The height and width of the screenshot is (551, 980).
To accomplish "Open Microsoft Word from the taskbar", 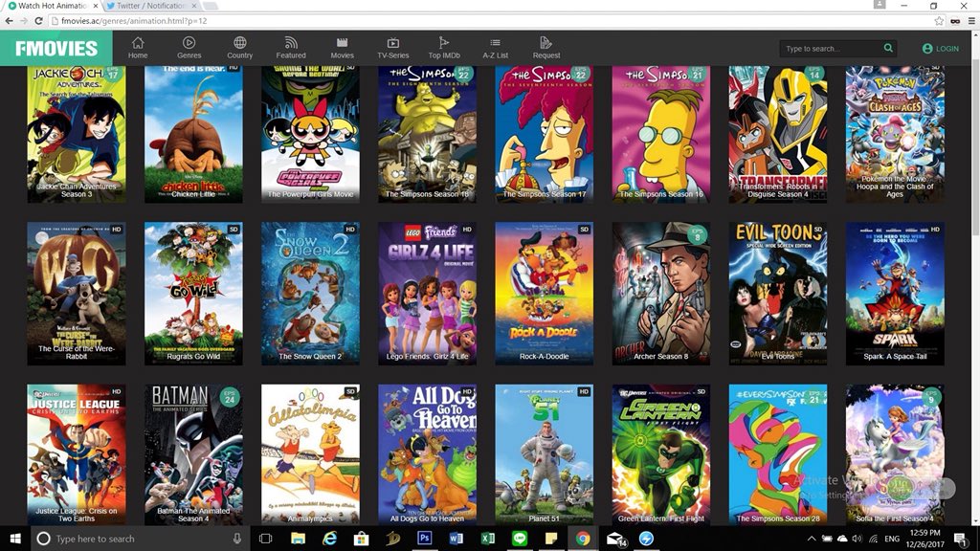I will [457, 539].
